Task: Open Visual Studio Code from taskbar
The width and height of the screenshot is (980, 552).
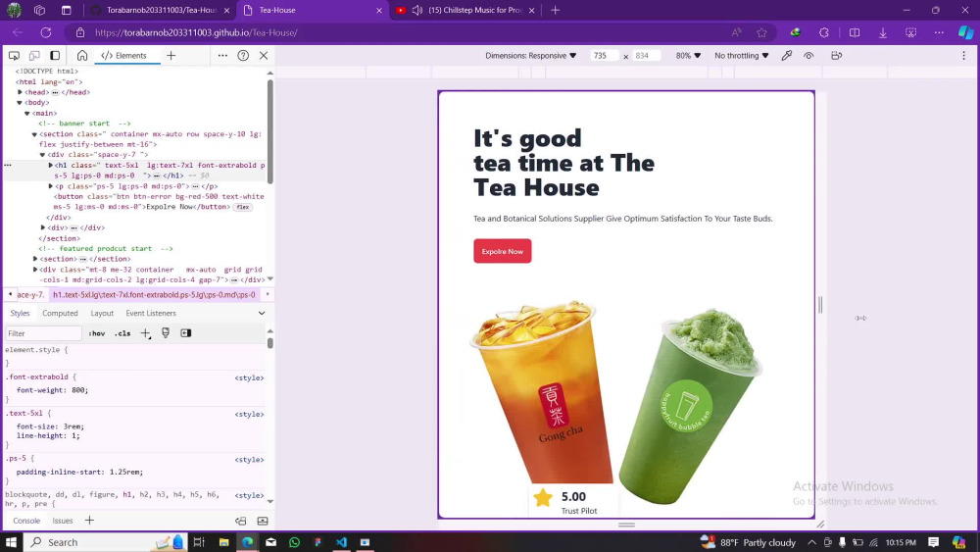Action: pos(341,542)
